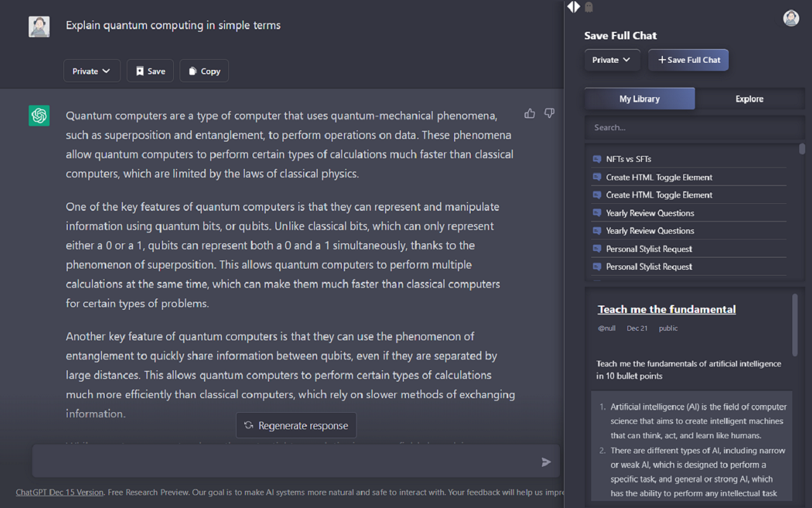Click the thumbs down icon on response

tap(549, 114)
